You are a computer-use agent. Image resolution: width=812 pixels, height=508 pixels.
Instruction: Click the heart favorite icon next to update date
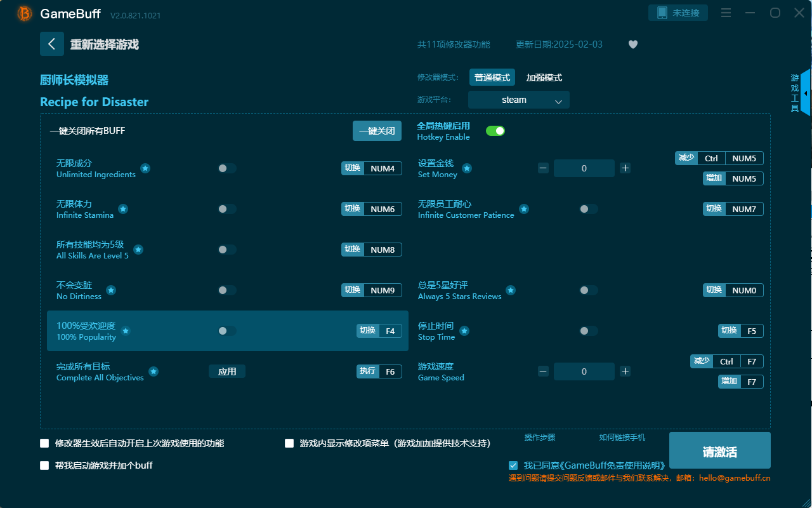pyautogui.click(x=632, y=44)
